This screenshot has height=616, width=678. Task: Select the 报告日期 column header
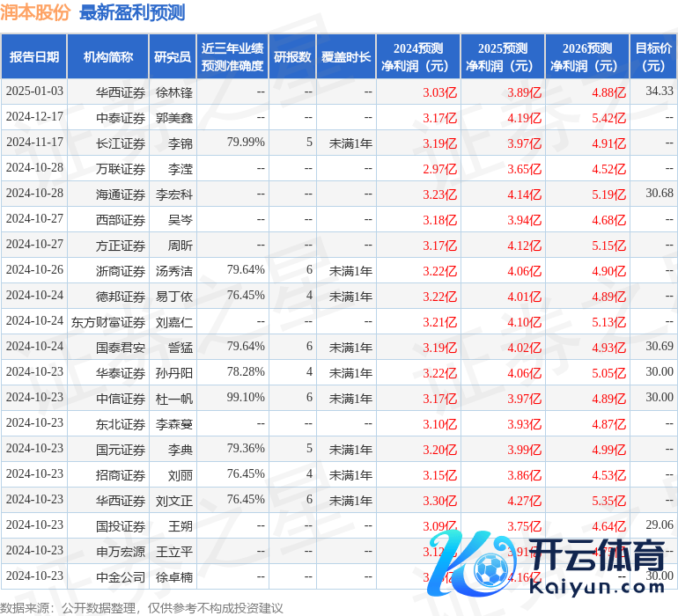(34, 57)
